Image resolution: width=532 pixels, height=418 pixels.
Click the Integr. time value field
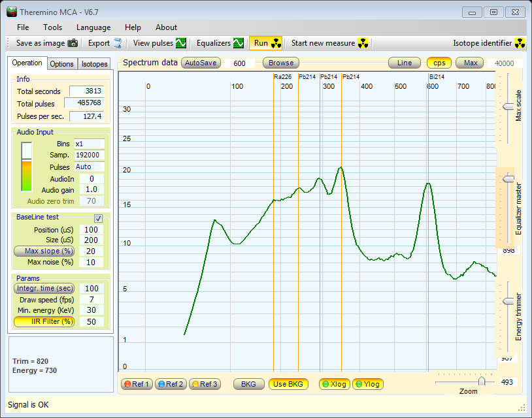90,288
